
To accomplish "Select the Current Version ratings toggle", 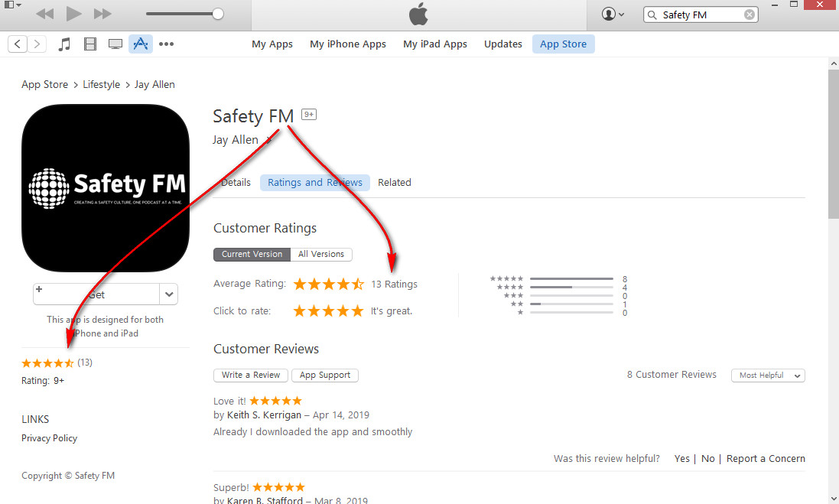I will 252,254.
